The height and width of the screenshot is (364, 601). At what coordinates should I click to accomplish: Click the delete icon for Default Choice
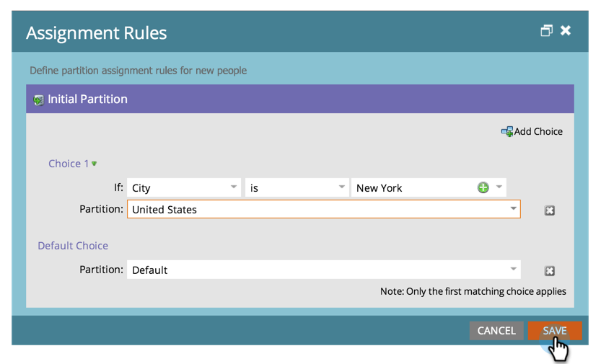[x=549, y=271]
